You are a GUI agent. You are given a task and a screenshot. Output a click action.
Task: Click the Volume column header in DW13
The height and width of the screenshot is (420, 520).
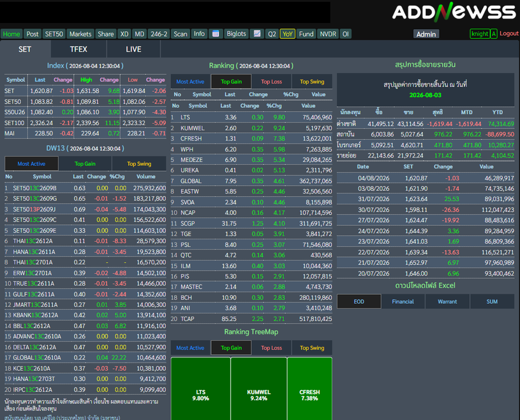146,177
